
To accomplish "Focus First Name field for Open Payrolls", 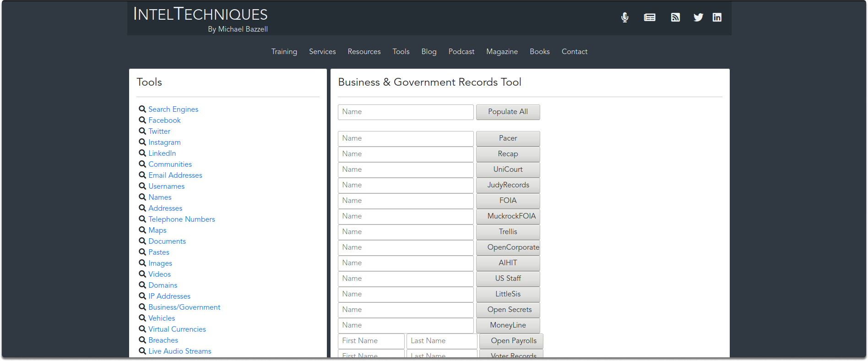I will [371, 341].
